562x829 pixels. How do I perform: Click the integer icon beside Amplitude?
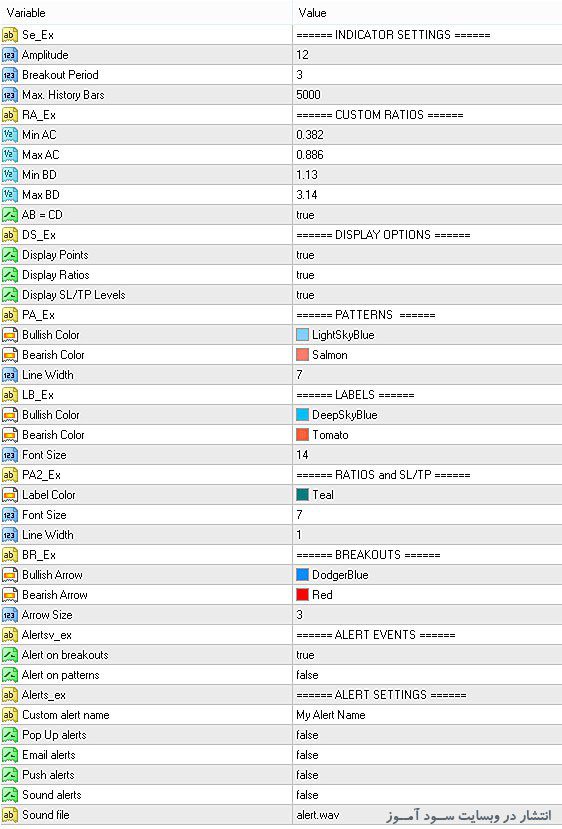pos(10,55)
